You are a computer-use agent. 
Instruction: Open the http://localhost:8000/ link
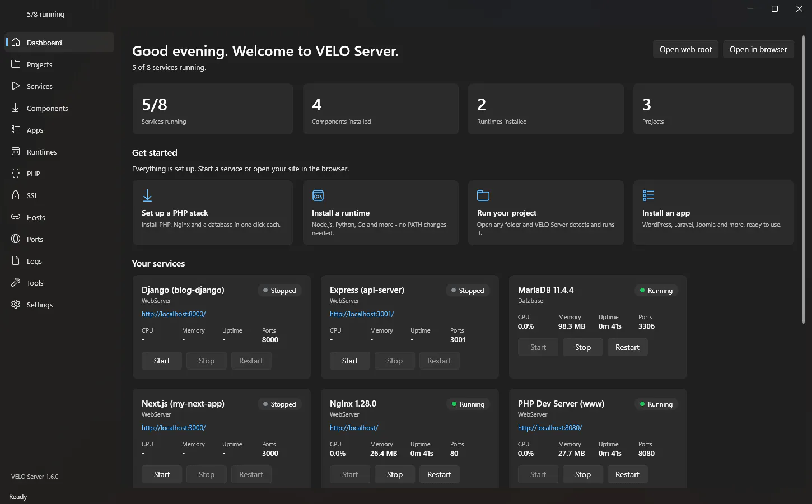pyautogui.click(x=174, y=314)
